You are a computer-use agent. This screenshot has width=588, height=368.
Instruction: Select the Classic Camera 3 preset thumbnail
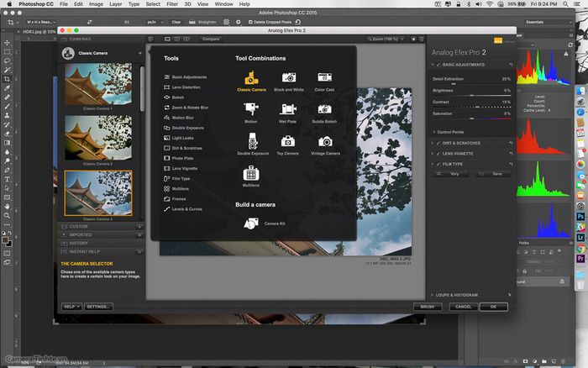98,193
